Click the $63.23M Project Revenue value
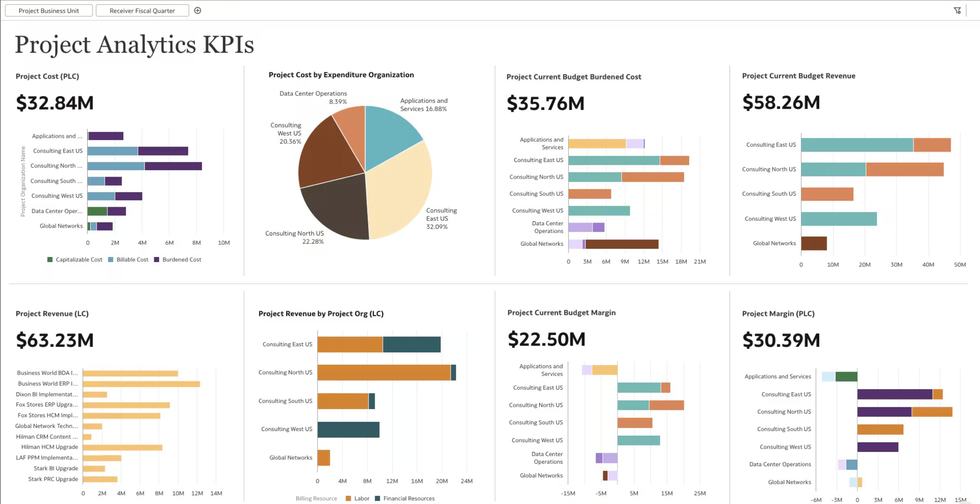Image resolution: width=980 pixels, height=504 pixels. point(55,340)
